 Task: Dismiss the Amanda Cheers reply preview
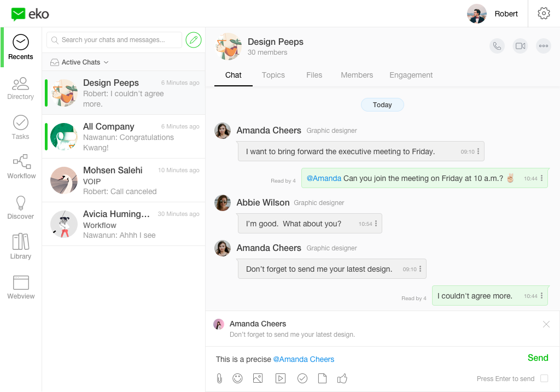[546, 324]
